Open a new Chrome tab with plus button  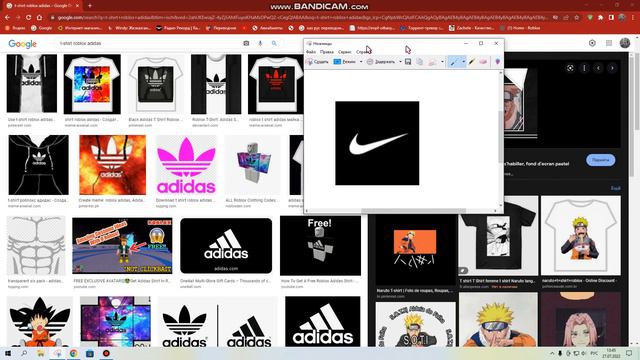click(x=90, y=6)
